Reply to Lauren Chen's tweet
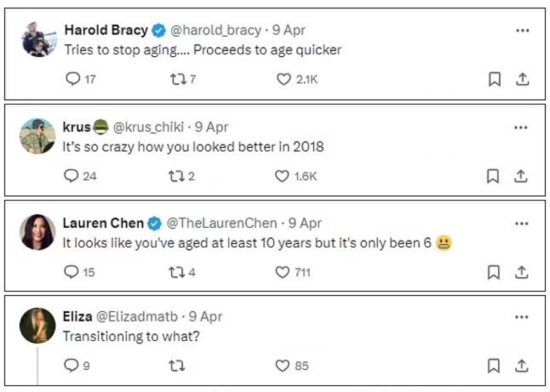Screen dimensions: 550x392 [72, 272]
